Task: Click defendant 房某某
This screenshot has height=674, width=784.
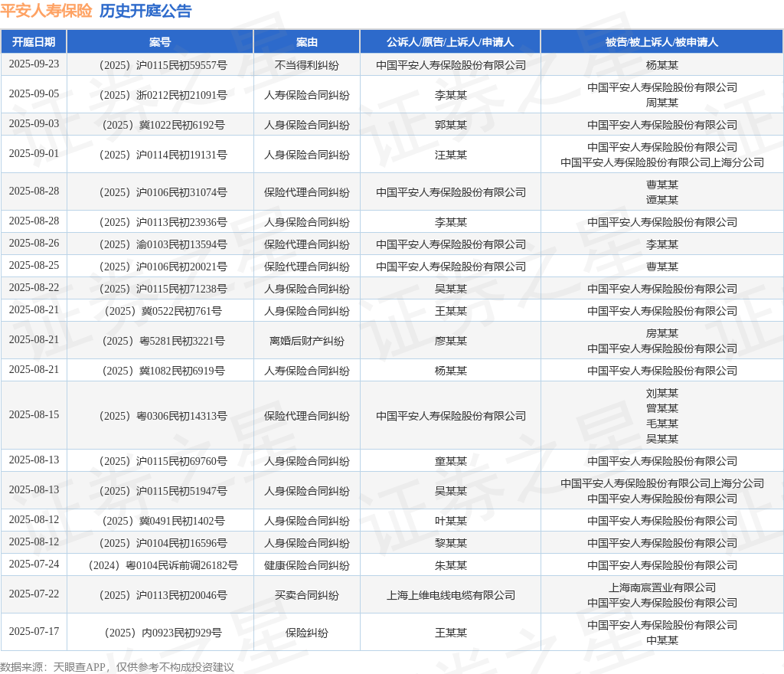Action: (x=662, y=333)
